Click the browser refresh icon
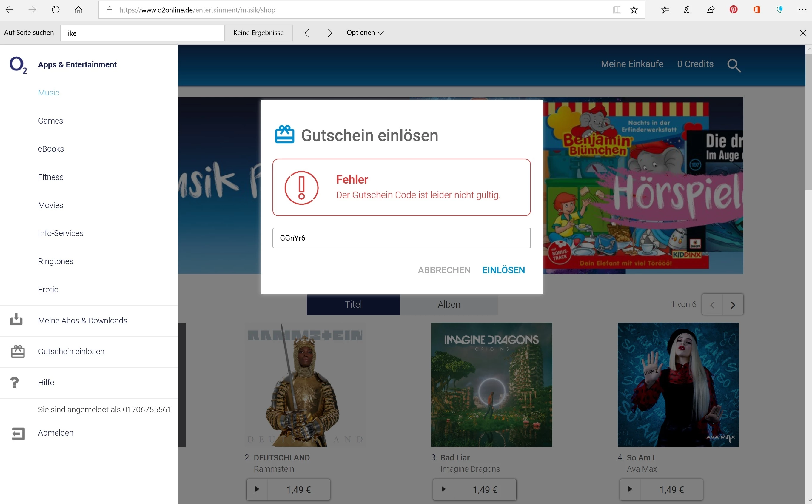The height and width of the screenshot is (504, 812). [56, 10]
